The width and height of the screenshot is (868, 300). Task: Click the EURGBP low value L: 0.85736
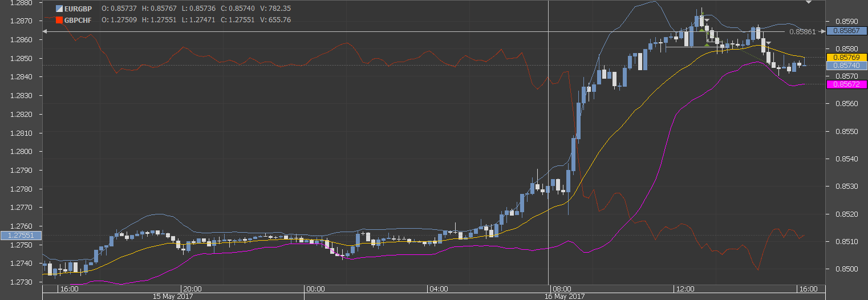tap(199, 9)
